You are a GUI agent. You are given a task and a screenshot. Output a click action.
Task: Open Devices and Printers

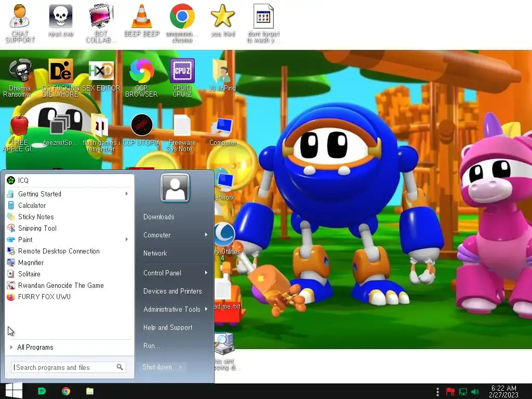tap(172, 291)
